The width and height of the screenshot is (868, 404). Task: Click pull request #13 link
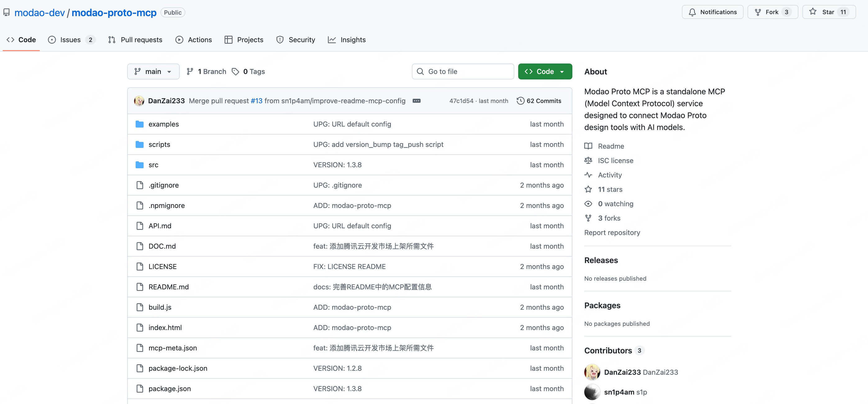[x=257, y=101]
